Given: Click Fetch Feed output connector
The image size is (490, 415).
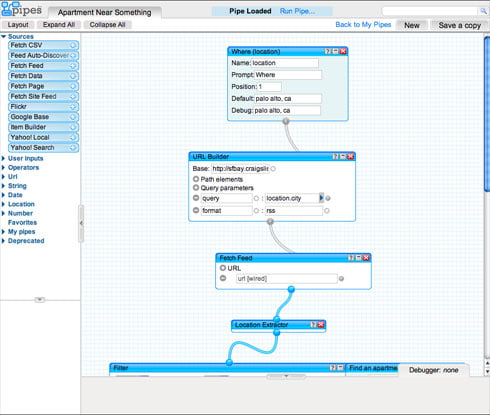Looking at the screenshot, I should tap(291, 289).
